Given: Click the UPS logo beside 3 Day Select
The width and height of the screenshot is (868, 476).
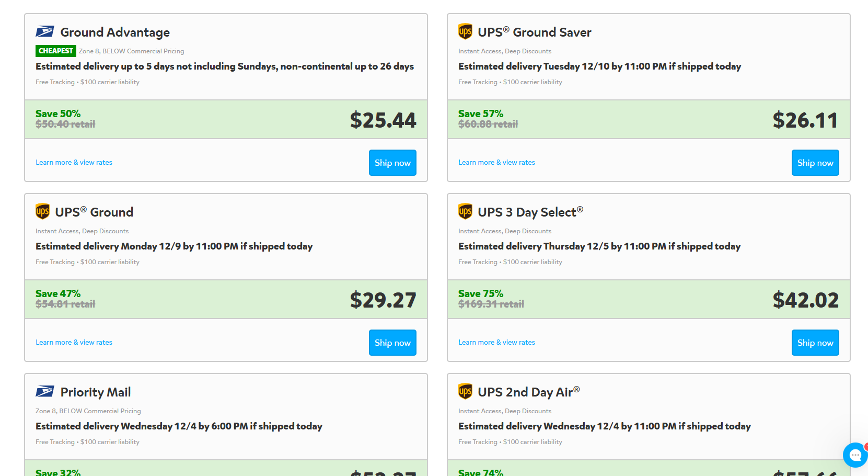Looking at the screenshot, I should click(x=465, y=211).
